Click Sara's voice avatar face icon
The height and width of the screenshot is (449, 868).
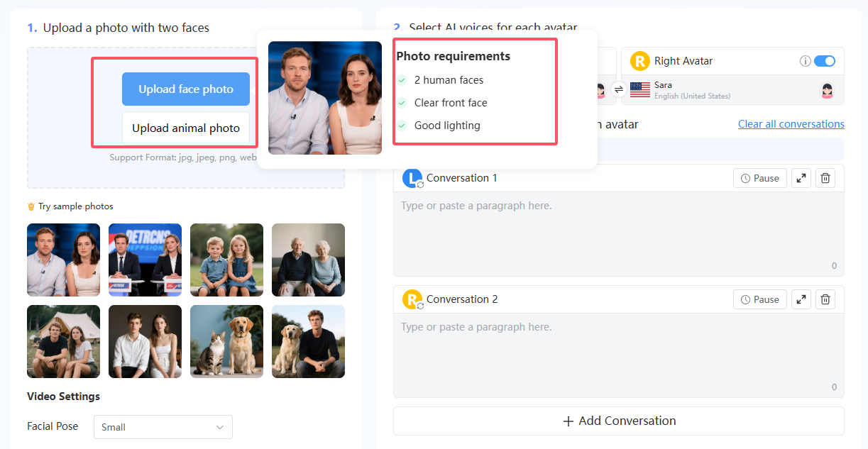pos(827,90)
